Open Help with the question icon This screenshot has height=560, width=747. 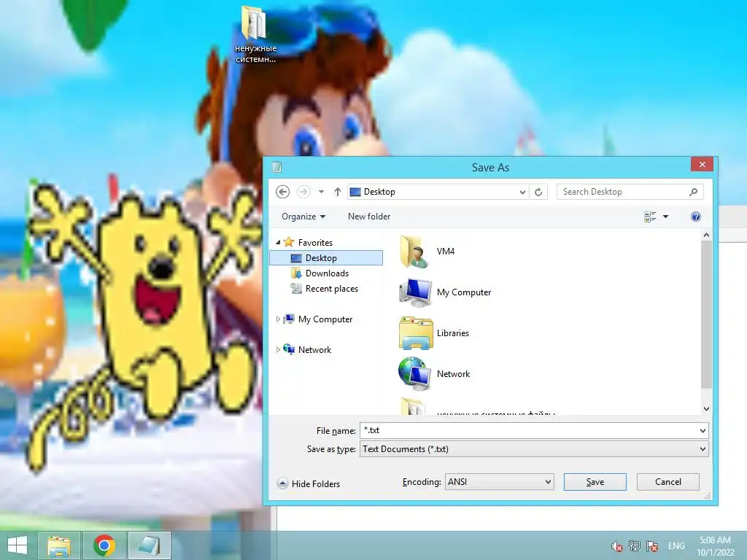click(695, 217)
